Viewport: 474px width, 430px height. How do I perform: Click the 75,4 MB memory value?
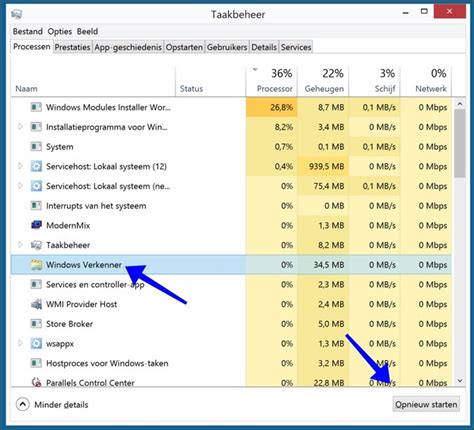[x=329, y=186]
